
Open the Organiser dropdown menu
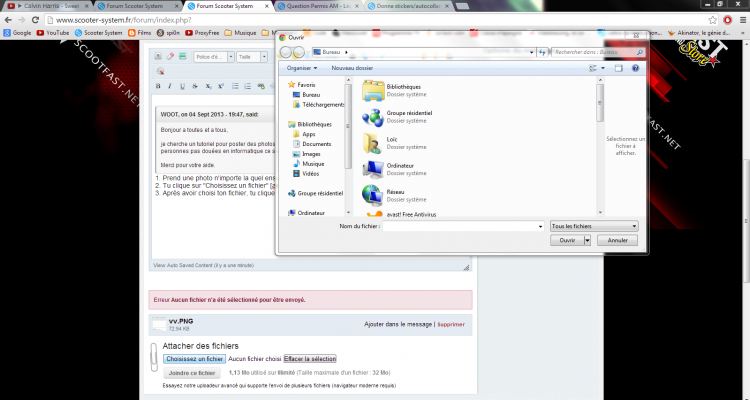click(x=303, y=68)
